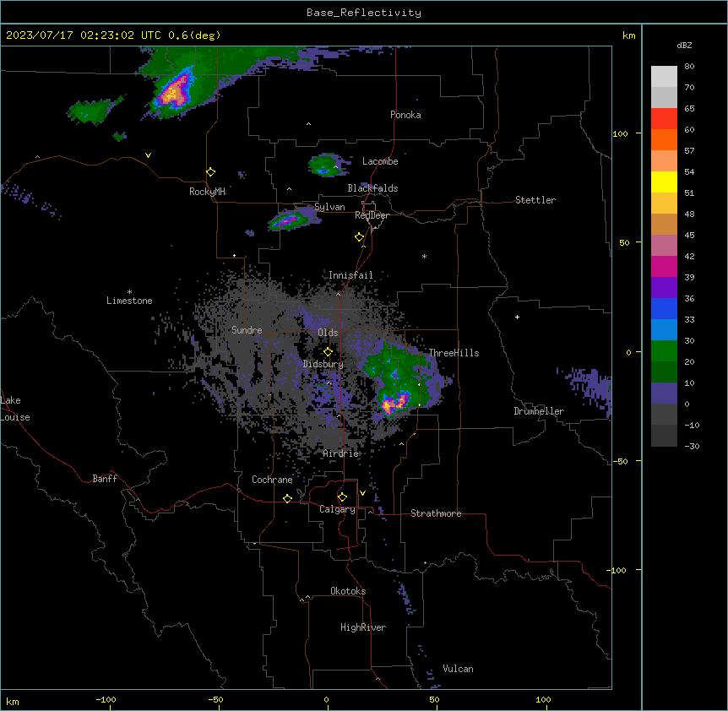The image size is (728, 711).
Task: Click the HighRiver label
Action: (x=363, y=627)
